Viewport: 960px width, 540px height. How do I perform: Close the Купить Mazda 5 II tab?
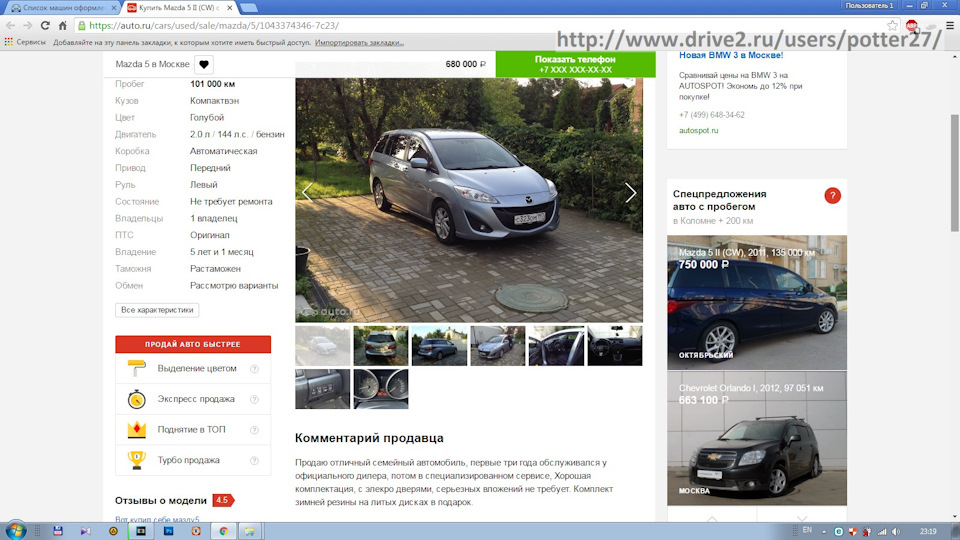point(230,8)
